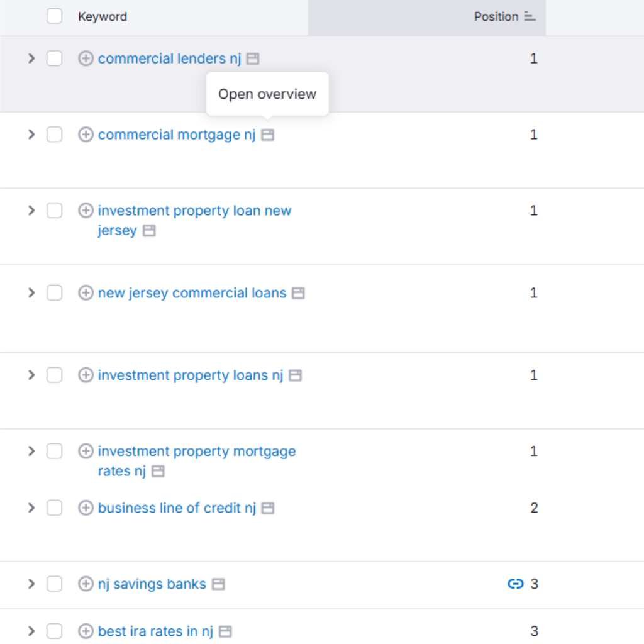The height and width of the screenshot is (644, 644).
Task: Click the Keyword column header
Action: point(103,17)
